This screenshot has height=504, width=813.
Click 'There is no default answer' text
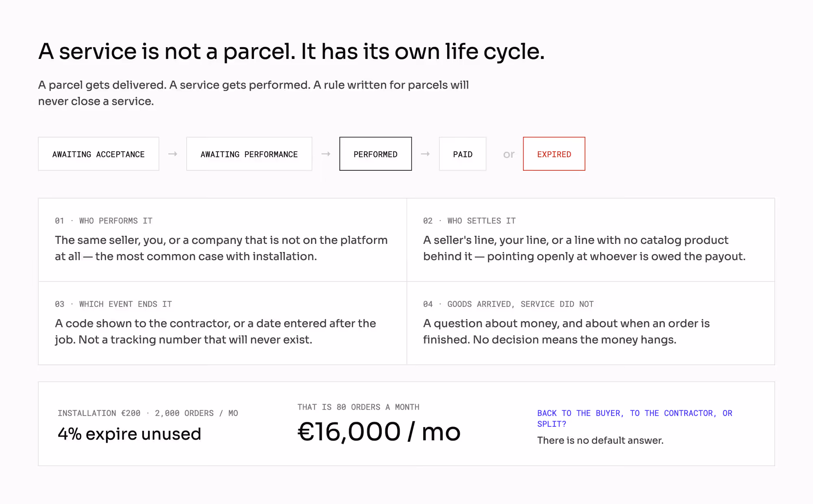(600, 441)
